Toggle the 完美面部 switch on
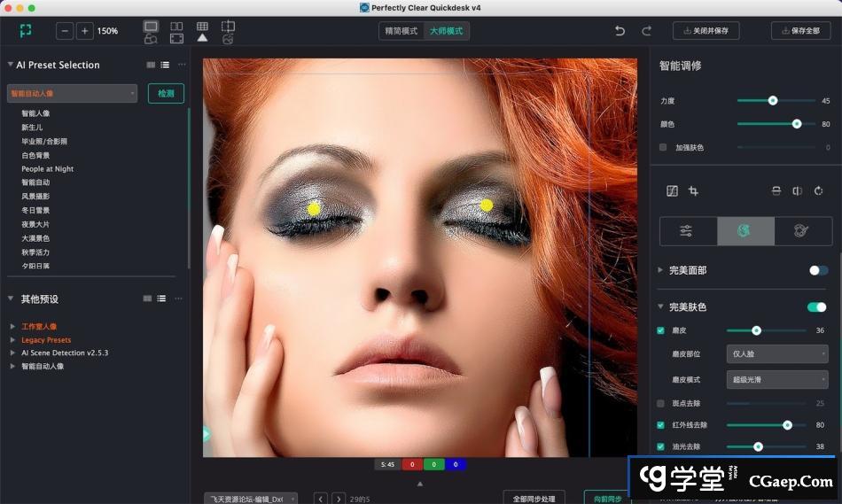The width and height of the screenshot is (842, 504). [818, 270]
